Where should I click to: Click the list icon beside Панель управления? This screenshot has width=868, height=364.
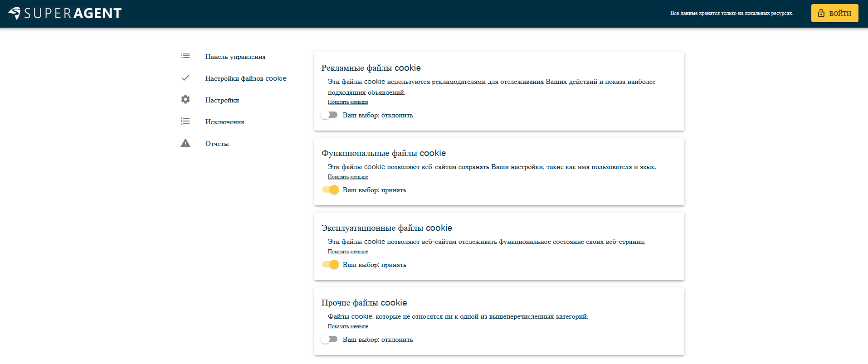(x=185, y=56)
